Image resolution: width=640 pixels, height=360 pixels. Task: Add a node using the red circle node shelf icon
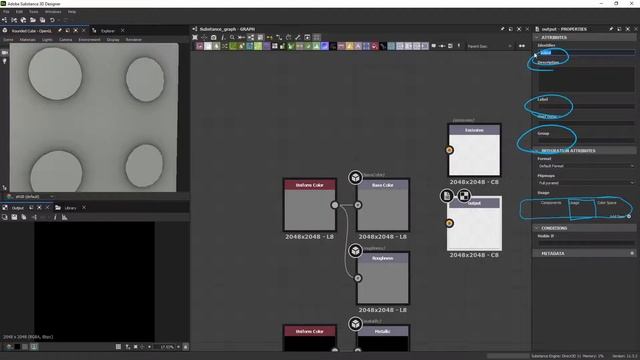tap(374, 46)
